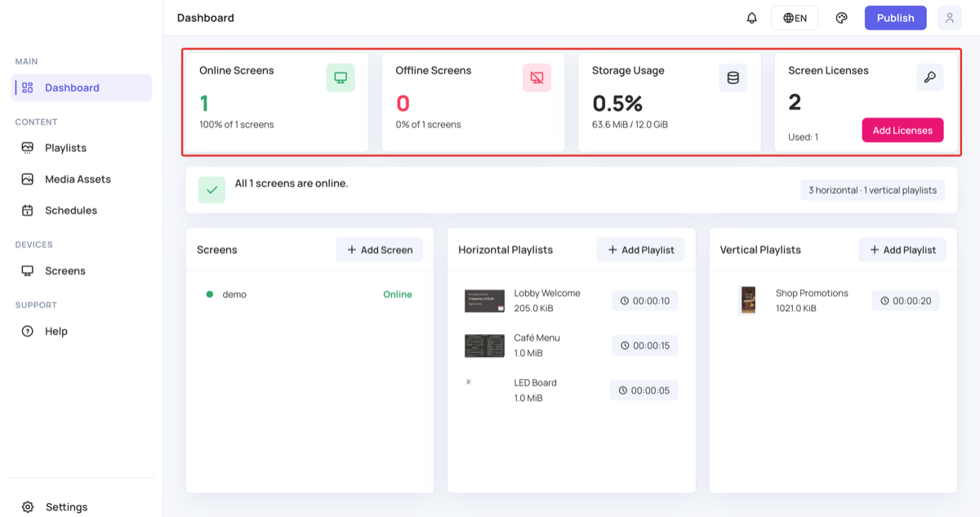Click the Storage Usage database icon

coord(733,78)
